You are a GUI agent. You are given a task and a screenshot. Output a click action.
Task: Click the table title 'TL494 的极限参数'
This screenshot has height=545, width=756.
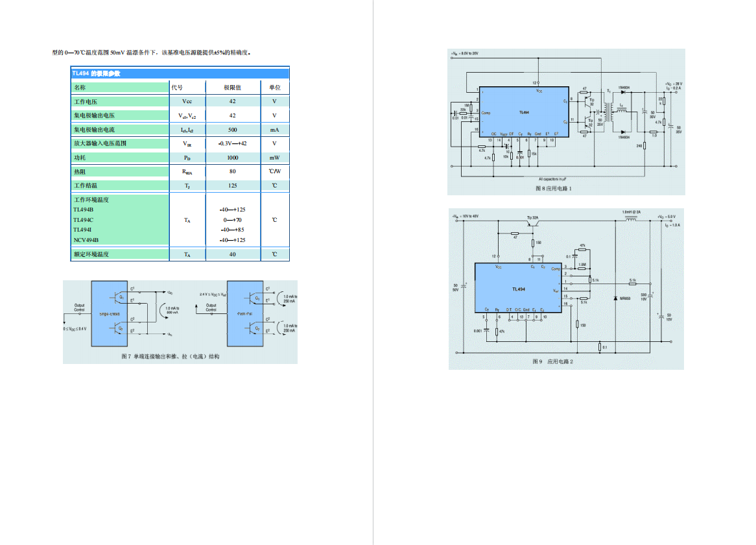point(96,73)
